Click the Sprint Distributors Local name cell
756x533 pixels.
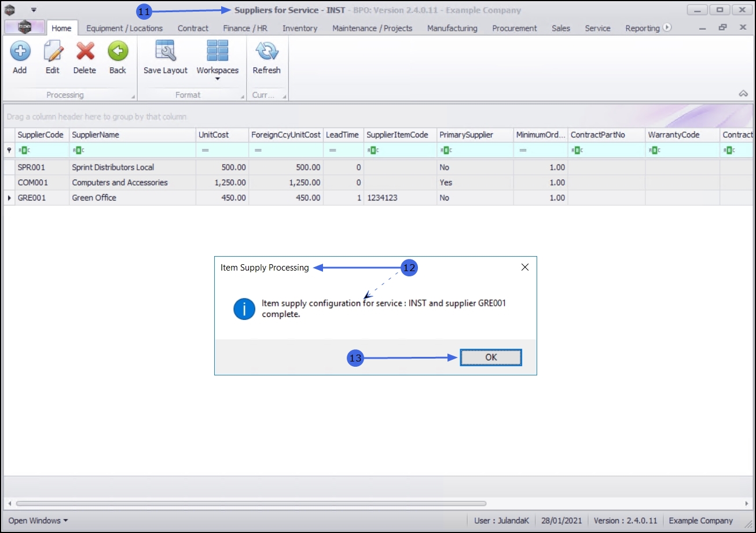point(133,167)
